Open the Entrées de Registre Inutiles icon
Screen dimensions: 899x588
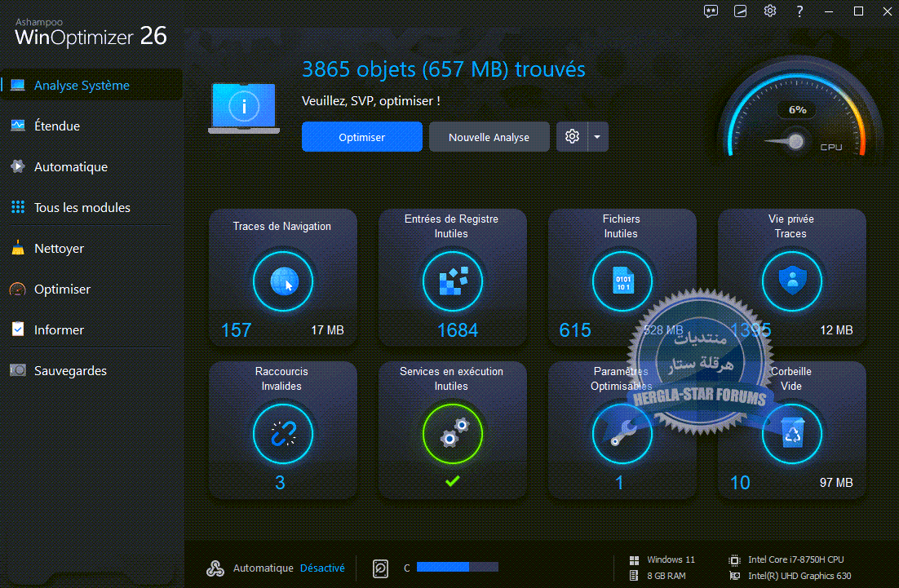click(453, 281)
